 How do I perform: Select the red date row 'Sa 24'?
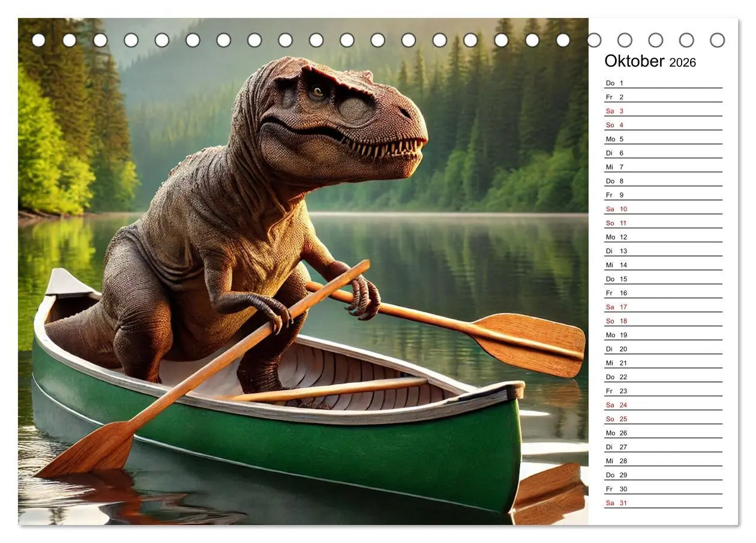(663, 405)
